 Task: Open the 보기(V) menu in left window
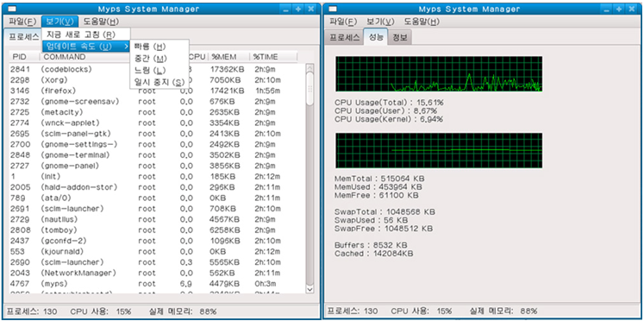point(60,22)
